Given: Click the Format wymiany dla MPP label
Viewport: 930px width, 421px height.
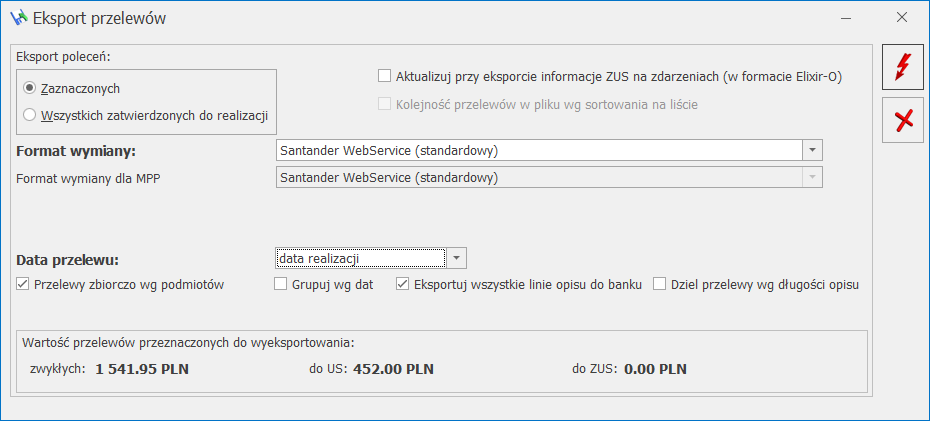Looking at the screenshot, I should click(88, 178).
